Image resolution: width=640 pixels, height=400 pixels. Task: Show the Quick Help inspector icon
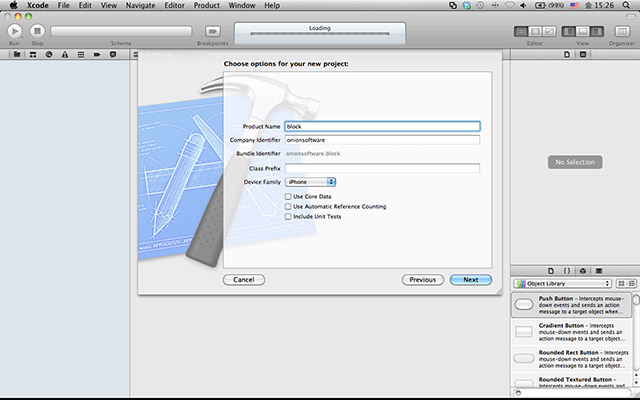point(583,54)
